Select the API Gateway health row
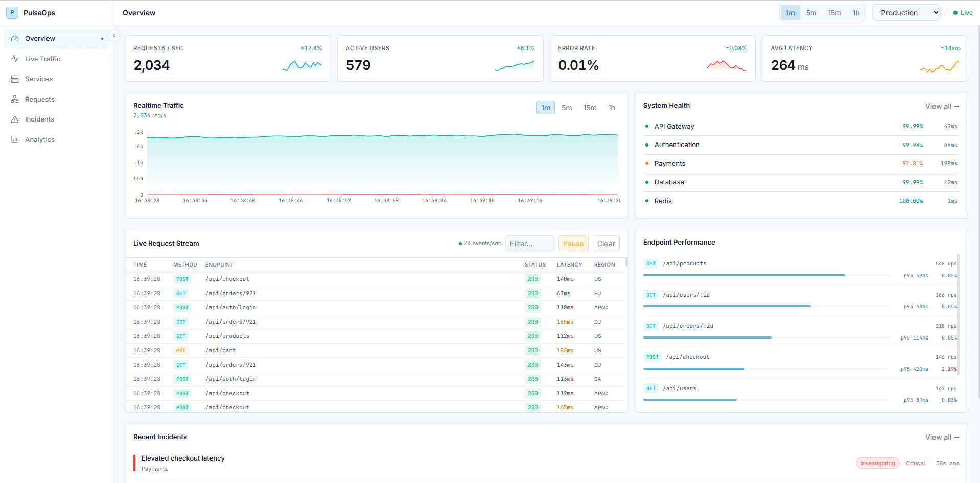 [x=801, y=127]
